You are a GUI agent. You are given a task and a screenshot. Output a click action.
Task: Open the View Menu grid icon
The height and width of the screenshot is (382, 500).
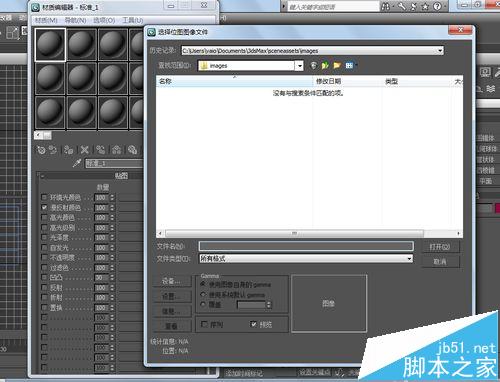point(349,65)
